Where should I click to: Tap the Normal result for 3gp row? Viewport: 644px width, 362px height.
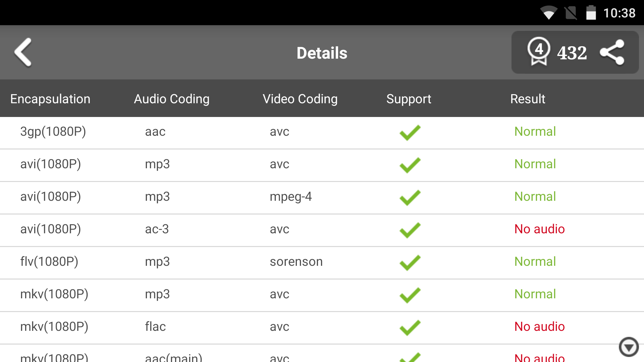[535, 132]
